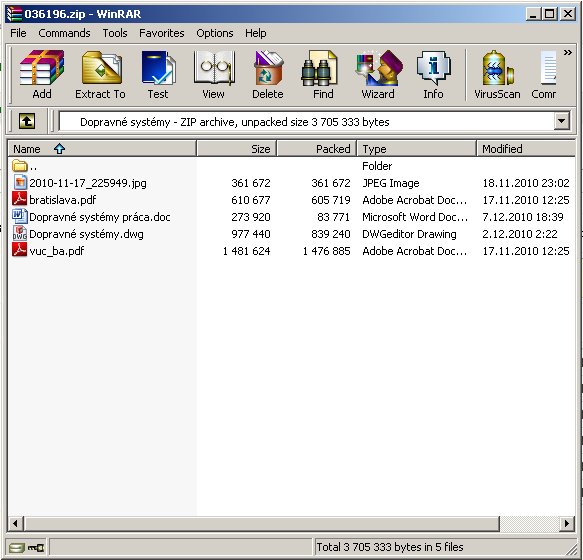Click modified date 2.12.2010 2:22

click(x=520, y=234)
